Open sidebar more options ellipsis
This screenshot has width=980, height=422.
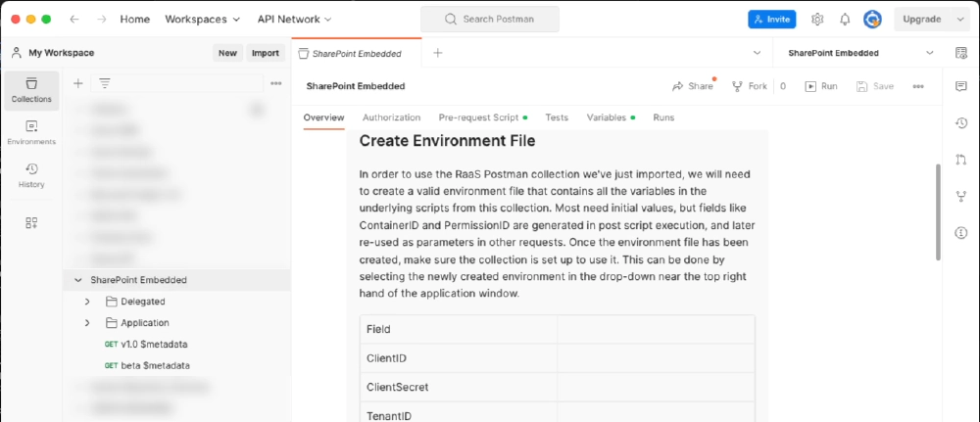click(x=275, y=83)
